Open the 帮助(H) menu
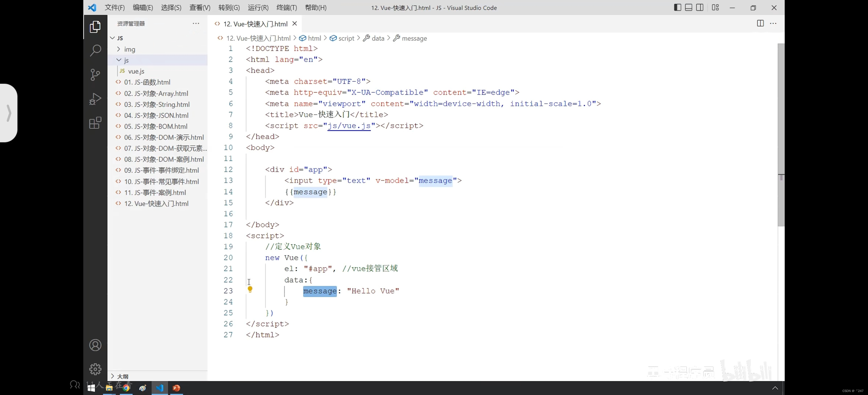This screenshot has height=395, width=868. [316, 7]
